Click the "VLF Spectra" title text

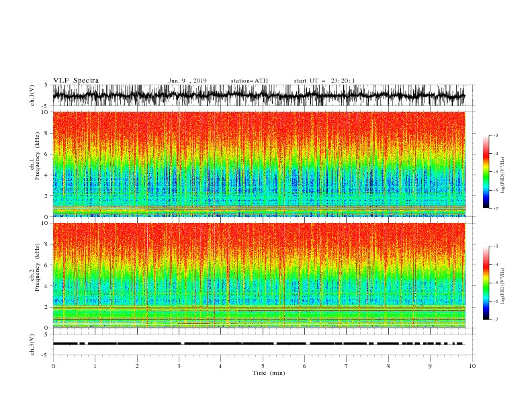(76, 81)
